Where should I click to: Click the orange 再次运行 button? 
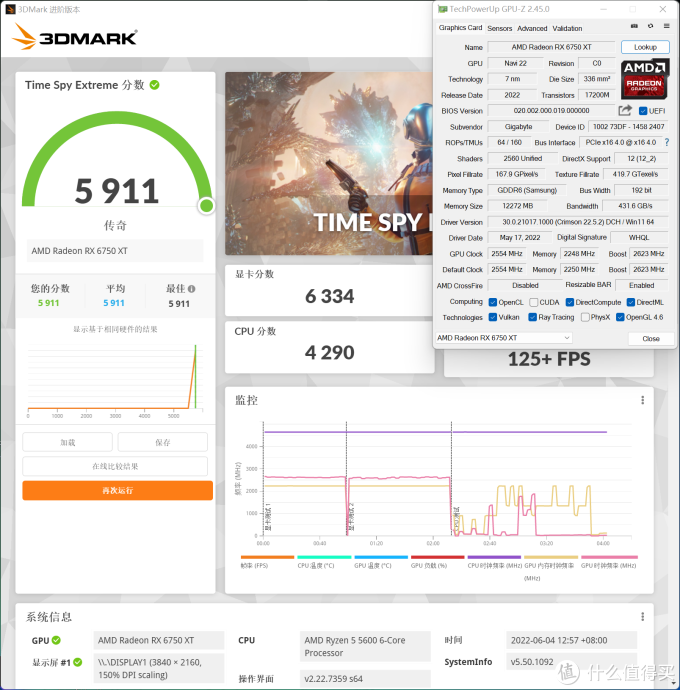click(x=117, y=490)
